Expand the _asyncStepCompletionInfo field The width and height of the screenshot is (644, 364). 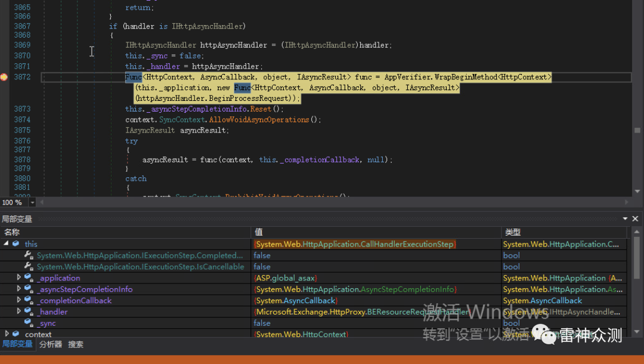(x=18, y=288)
